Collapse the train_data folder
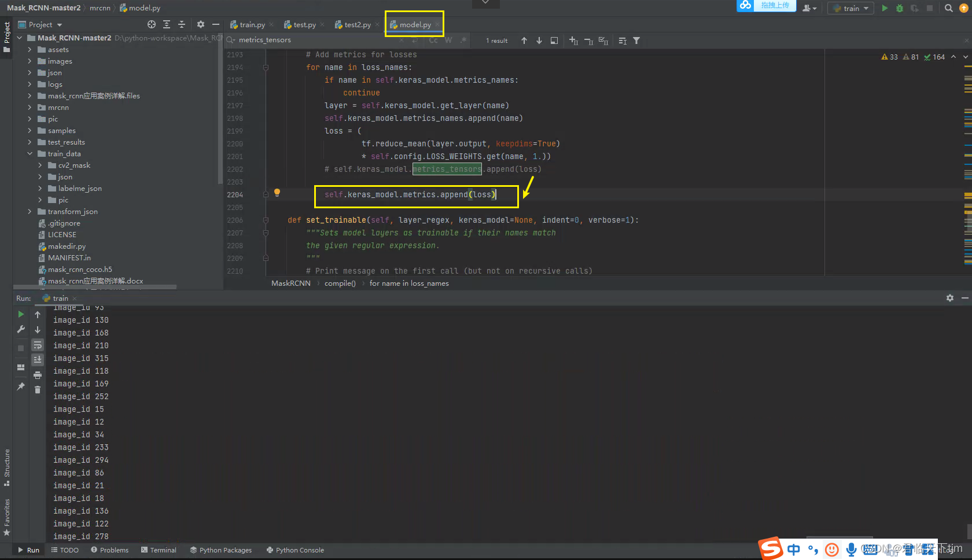972x560 pixels. pyautogui.click(x=30, y=153)
